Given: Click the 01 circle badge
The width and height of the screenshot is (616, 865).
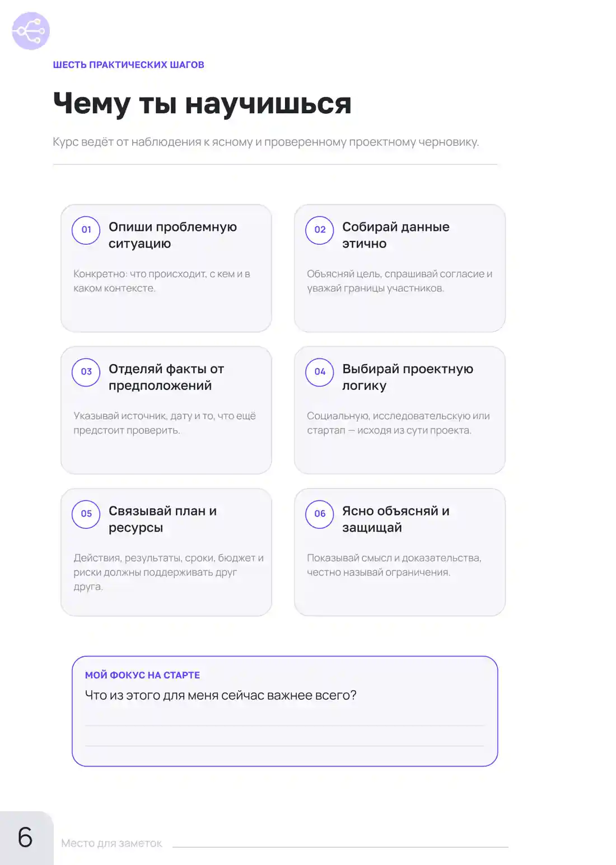Looking at the screenshot, I should [x=86, y=230].
